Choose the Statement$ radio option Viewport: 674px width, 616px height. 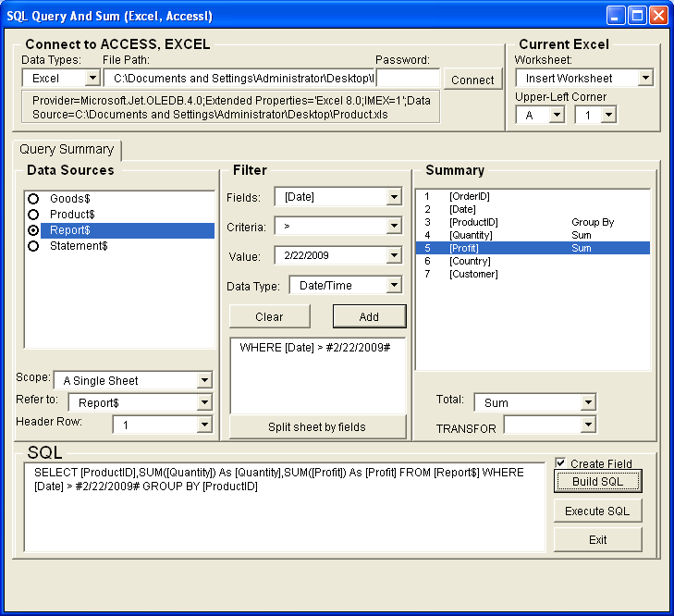point(34,246)
